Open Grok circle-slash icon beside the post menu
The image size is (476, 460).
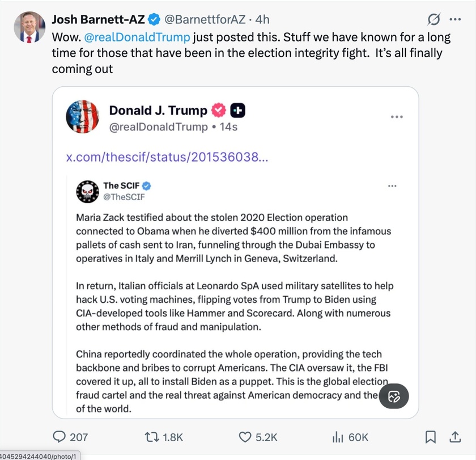(433, 20)
